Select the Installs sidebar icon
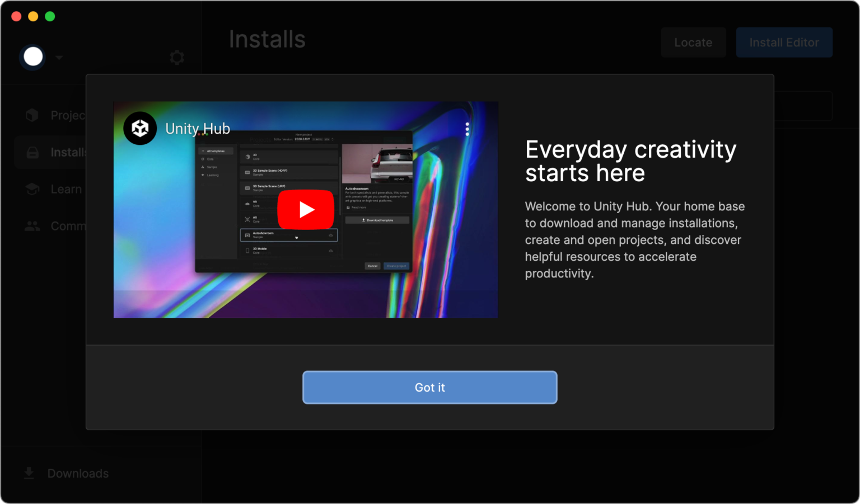 pyautogui.click(x=32, y=152)
